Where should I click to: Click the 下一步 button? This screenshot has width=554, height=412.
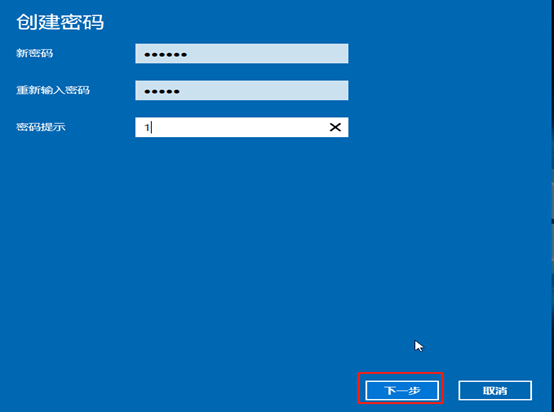402,390
